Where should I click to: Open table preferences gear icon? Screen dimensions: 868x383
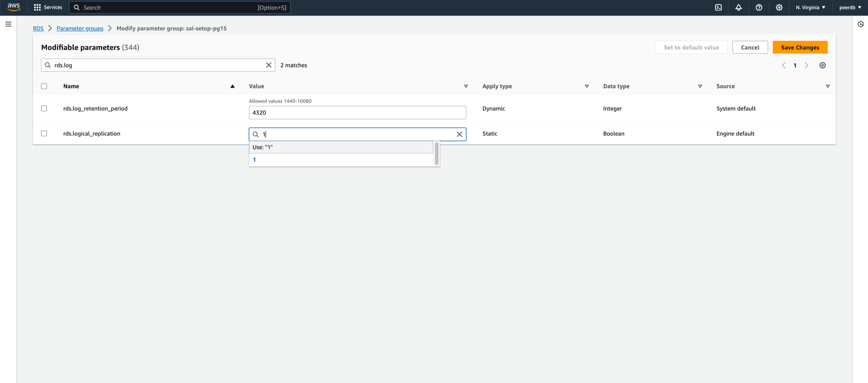tap(822, 66)
